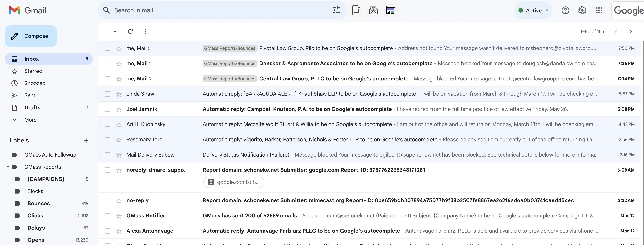The height and width of the screenshot is (245, 644).
Task: Open Settings gear icon
Action: click(582, 10)
